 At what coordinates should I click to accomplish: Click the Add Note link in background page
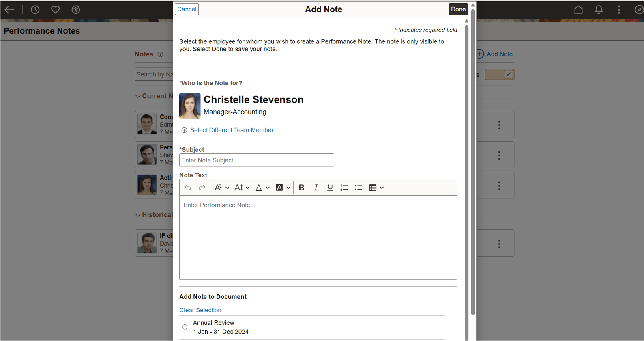pyautogui.click(x=500, y=54)
